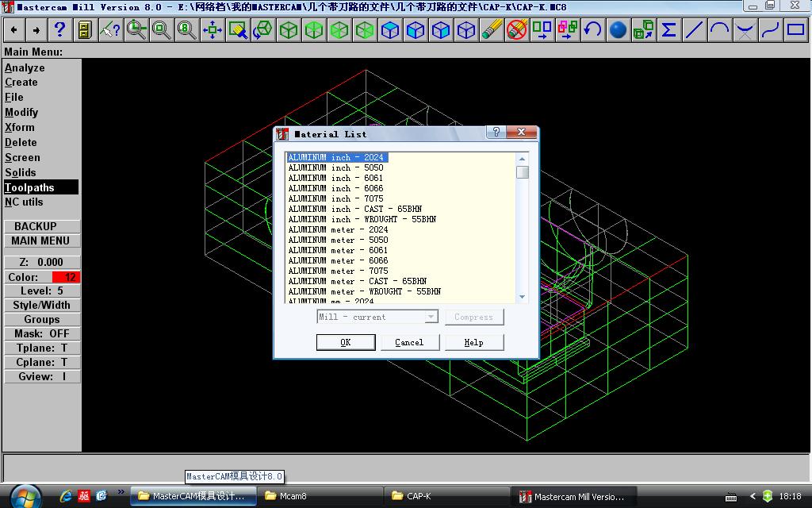Click the question mark button in Material List title bar
812x508 pixels.
[496, 133]
